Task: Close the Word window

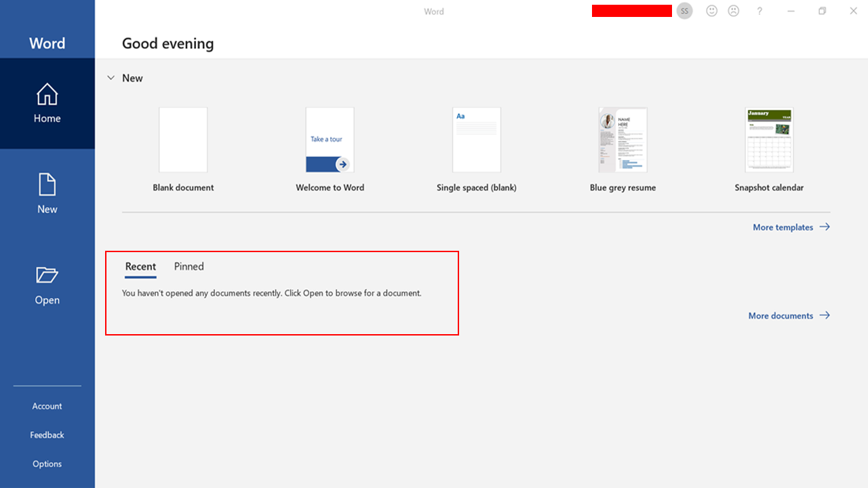Action: tap(853, 11)
